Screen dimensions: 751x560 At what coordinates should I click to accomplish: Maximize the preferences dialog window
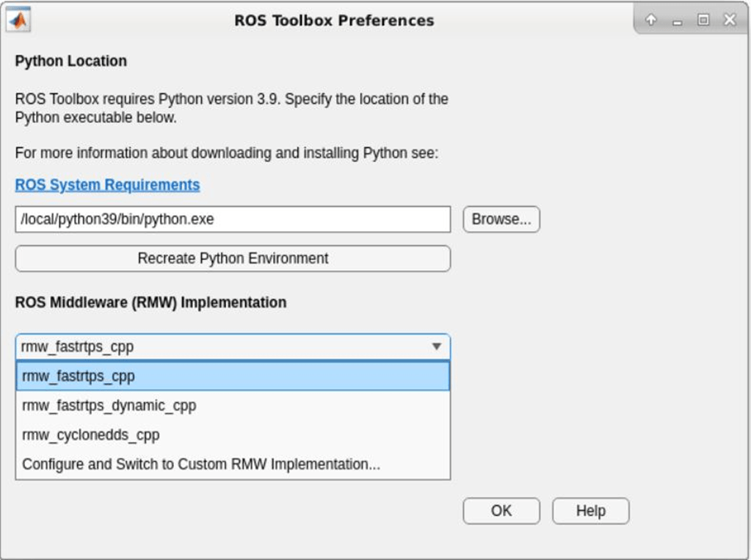click(703, 21)
